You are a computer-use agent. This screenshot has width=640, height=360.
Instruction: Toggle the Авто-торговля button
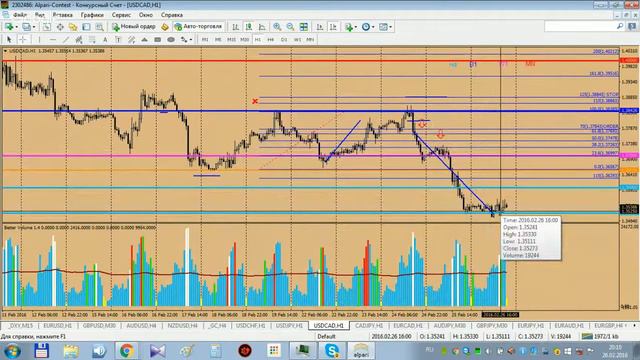(x=198, y=27)
